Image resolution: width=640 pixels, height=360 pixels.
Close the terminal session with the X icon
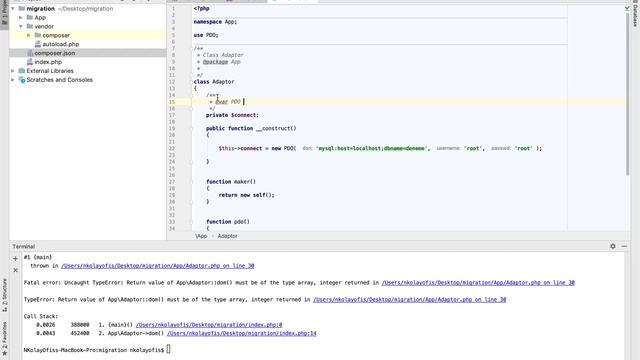pyautogui.click(x=16, y=270)
